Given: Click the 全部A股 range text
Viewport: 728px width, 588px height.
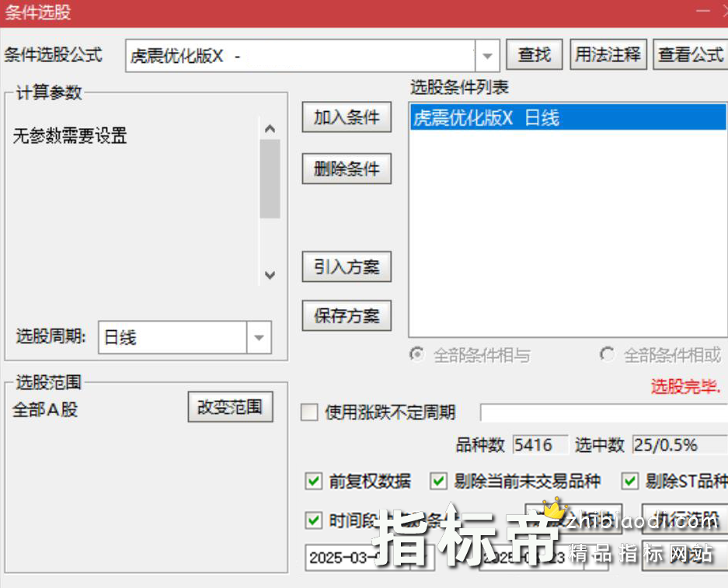Looking at the screenshot, I should coord(46,410).
